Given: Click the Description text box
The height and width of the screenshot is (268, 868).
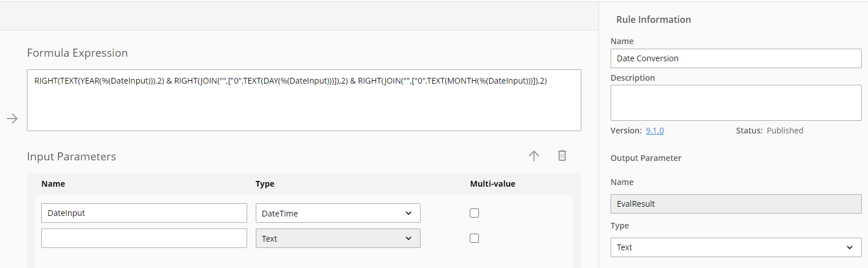Looking at the screenshot, I should click(x=736, y=103).
